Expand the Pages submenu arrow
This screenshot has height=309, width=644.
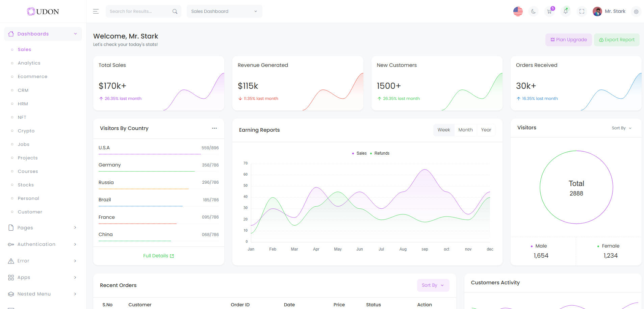(75, 228)
